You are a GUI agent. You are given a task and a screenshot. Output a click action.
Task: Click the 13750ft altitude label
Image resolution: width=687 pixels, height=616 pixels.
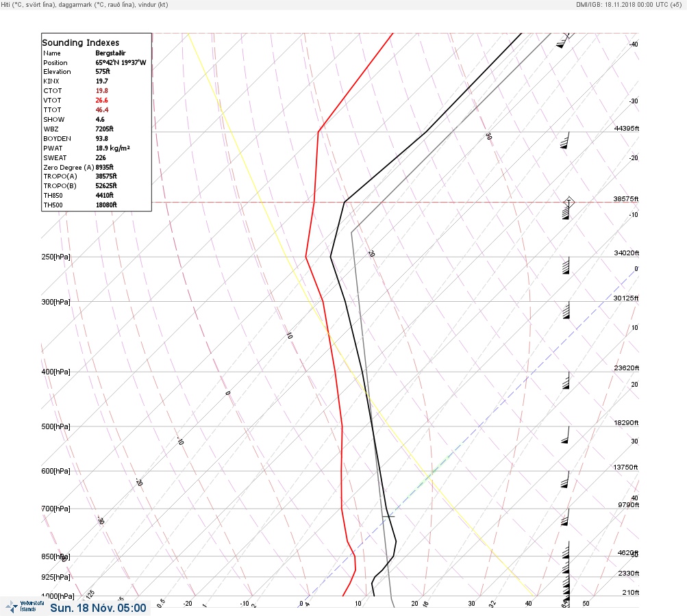(625, 467)
